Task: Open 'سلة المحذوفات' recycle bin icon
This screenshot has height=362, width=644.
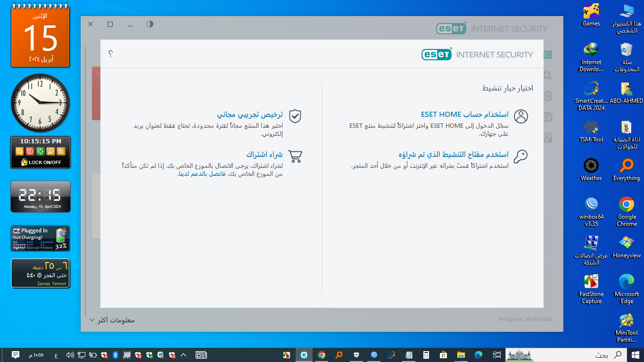Action: click(x=627, y=58)
